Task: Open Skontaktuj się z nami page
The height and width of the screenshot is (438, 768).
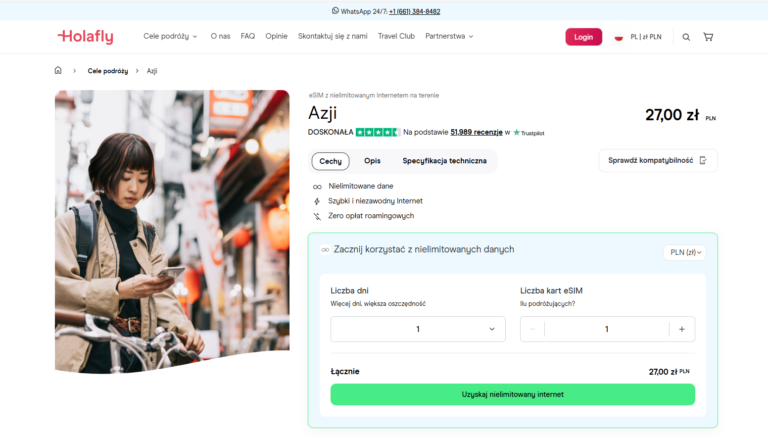Action: tap(333, 36)
